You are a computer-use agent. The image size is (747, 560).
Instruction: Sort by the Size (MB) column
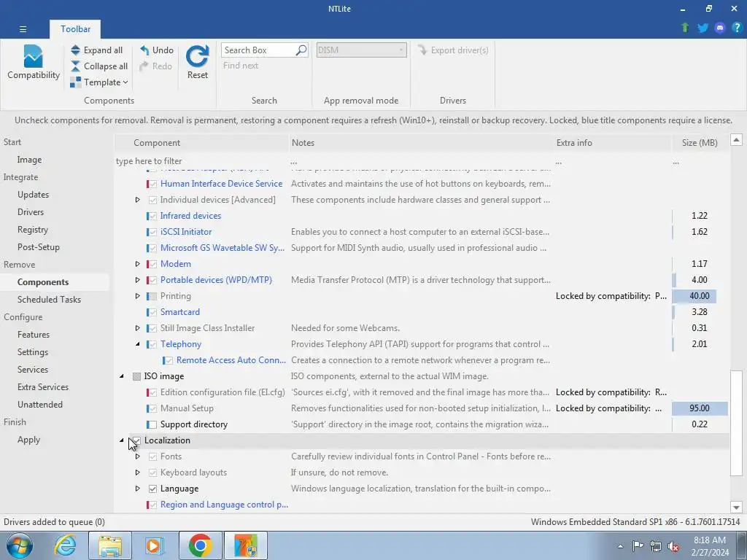click(x=700, y=143)
